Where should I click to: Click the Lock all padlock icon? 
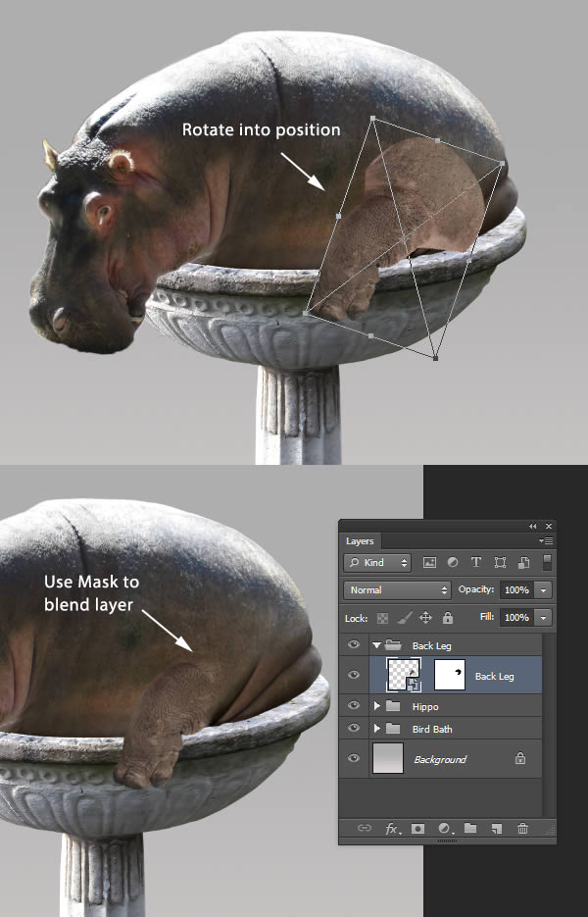click(x=448, y=617)
